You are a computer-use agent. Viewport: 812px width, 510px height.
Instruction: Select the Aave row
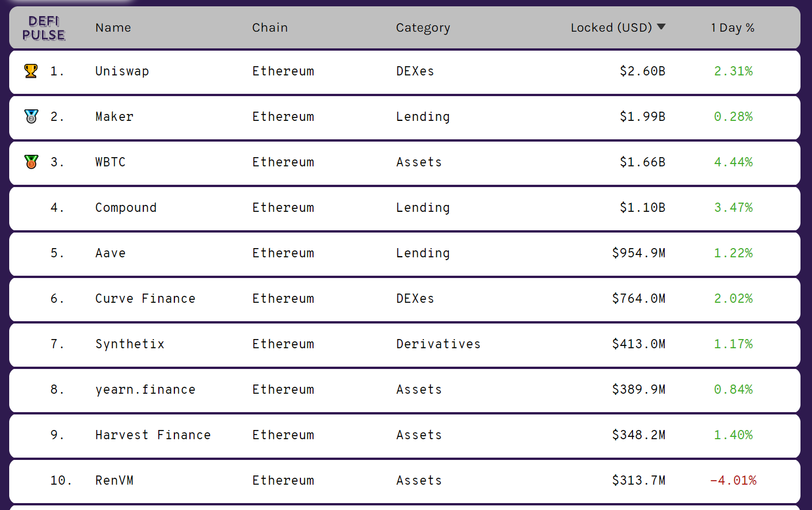405,254
